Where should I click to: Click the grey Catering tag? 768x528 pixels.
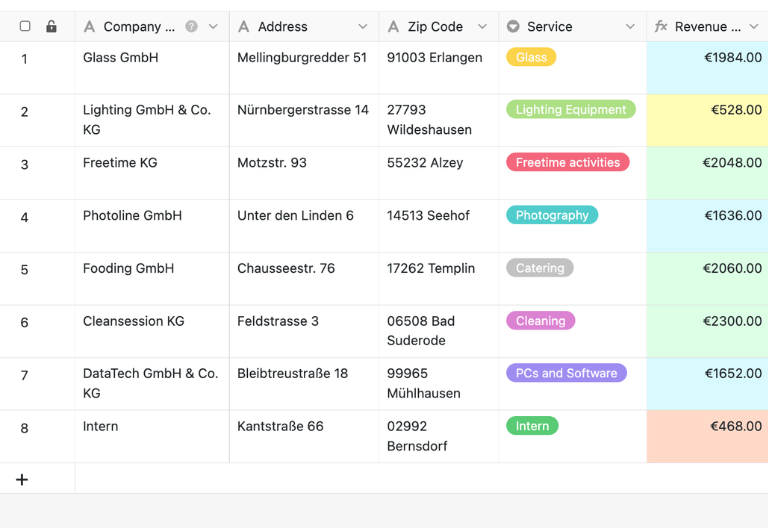pyautogui.click(x=540, y=268)
